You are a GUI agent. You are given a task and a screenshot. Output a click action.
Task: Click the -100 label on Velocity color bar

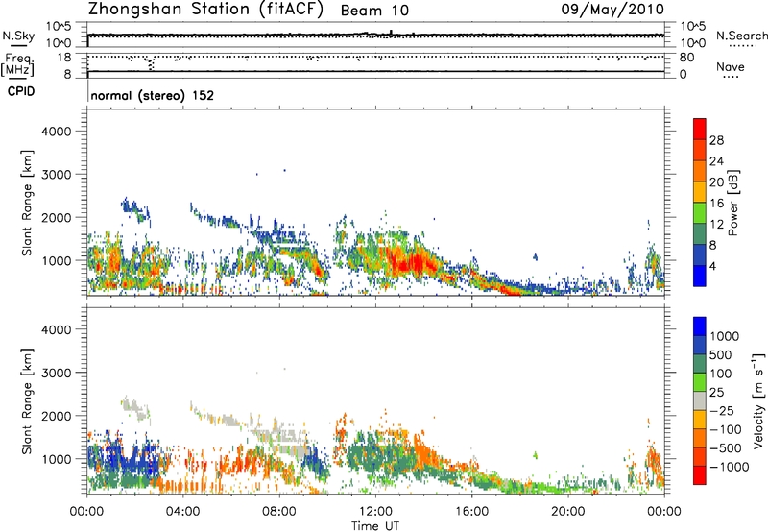coord(726,429)
